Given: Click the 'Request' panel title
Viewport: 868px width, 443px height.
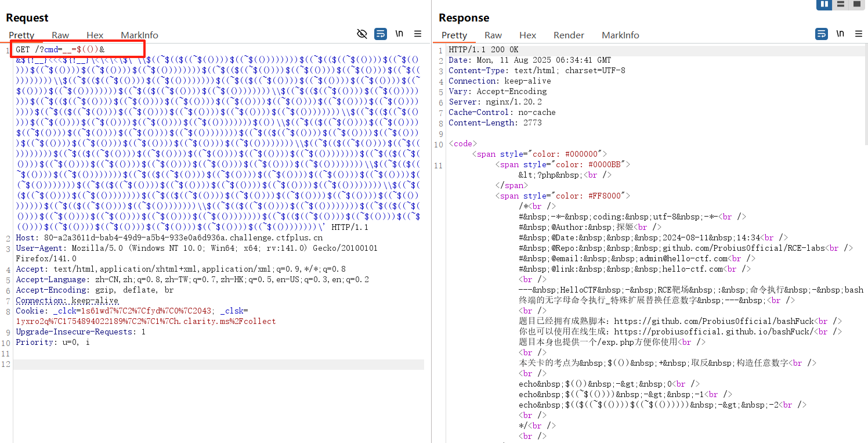Looking at the screenshot, I should (27, 18).
